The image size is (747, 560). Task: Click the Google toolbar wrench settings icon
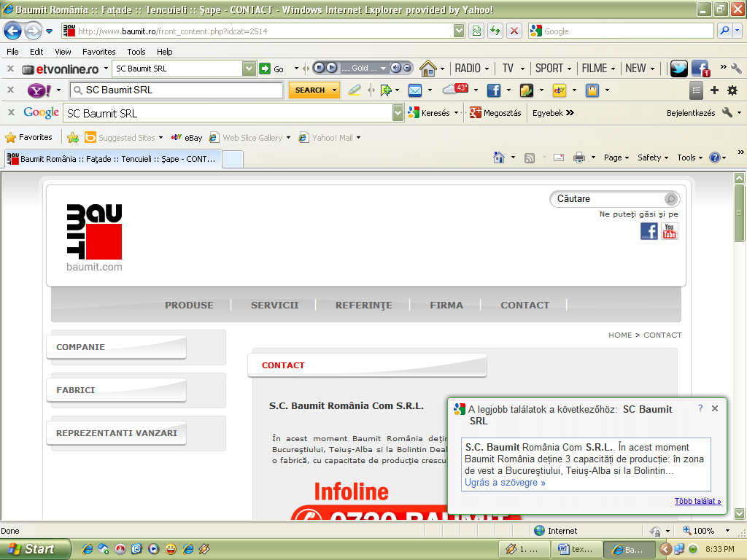(x=727, y=112)
